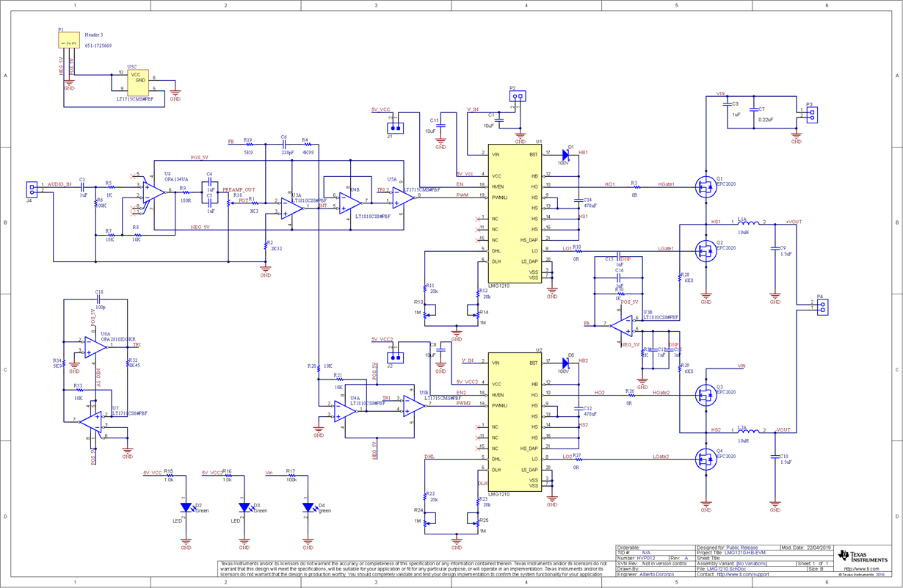
Task: Select the C18 100p capacitor
Action: [x=99, y=300]
